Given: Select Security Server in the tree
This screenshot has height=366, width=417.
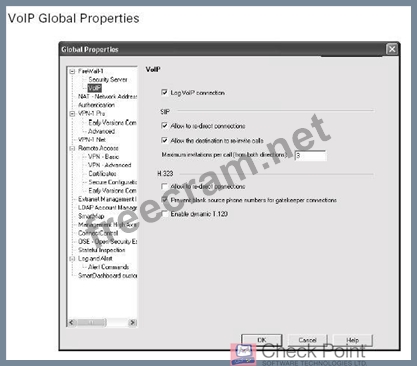Looking at the screenshot, I should tap(108, 80).
